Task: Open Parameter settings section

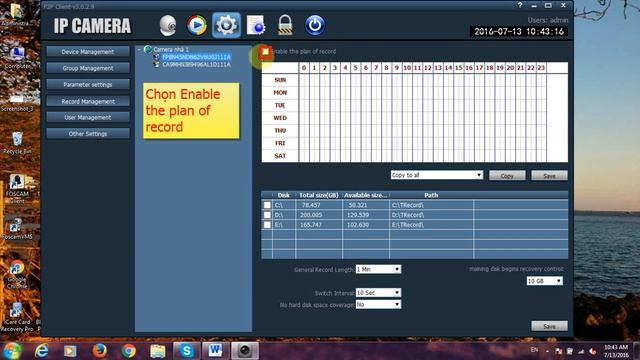Action: 88,84
